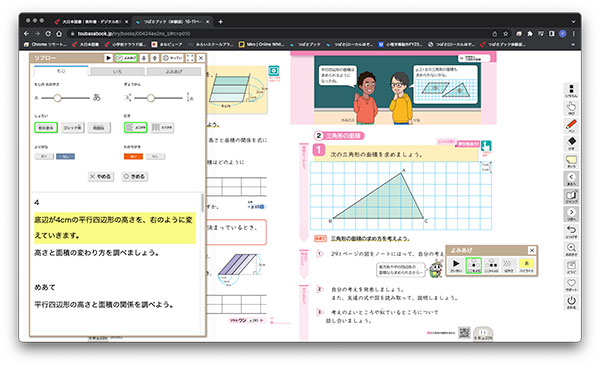This screenshot has height=367, width=600.
Task: Go to the previous page
Action: tap(571, 179)
